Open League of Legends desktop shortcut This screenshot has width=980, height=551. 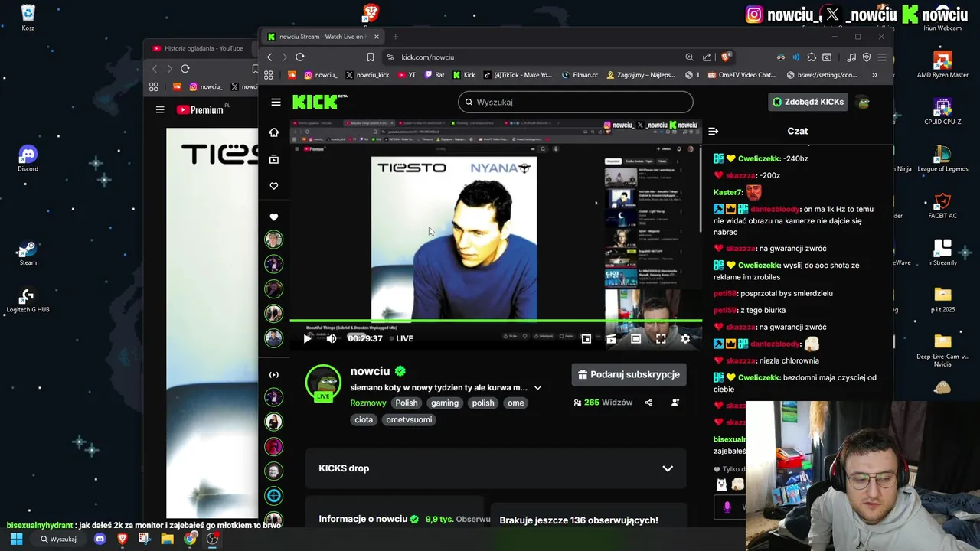tap(942, 159)
